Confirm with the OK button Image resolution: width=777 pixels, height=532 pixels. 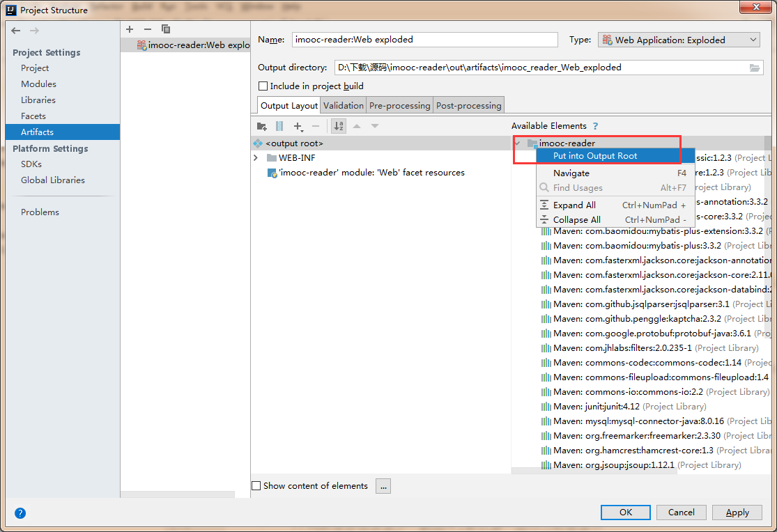(x=625, y=513)
